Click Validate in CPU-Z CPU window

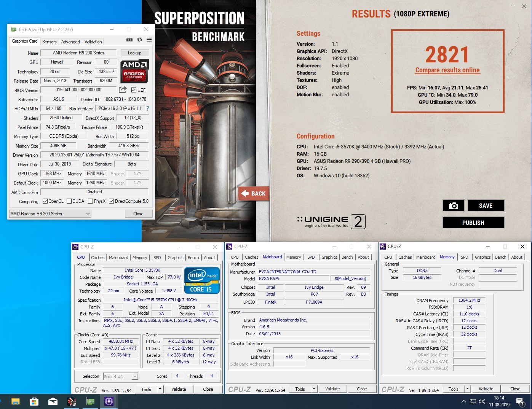click(x=179, y=389)
